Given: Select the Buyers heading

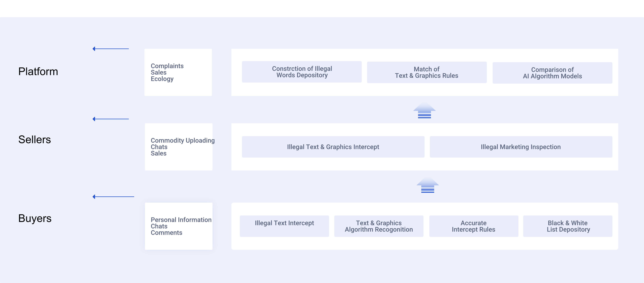Looking at the screenshot, I should [35, 218].
